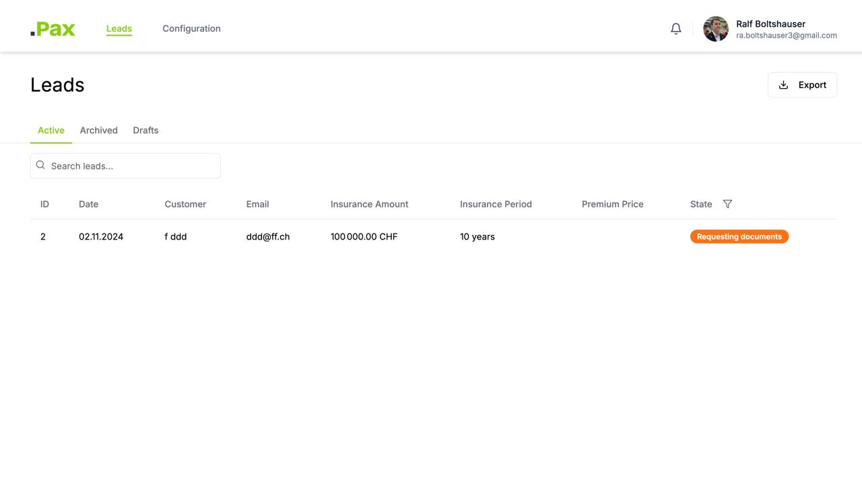Click the Pax logo

tap(53, 29)
